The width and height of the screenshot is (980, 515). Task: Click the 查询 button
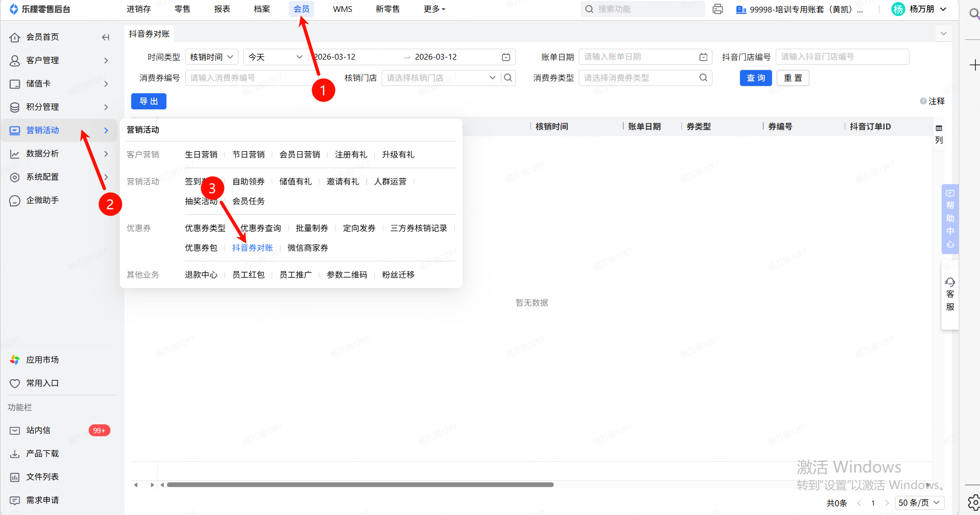pyautogui.click(x=755, y=78)
